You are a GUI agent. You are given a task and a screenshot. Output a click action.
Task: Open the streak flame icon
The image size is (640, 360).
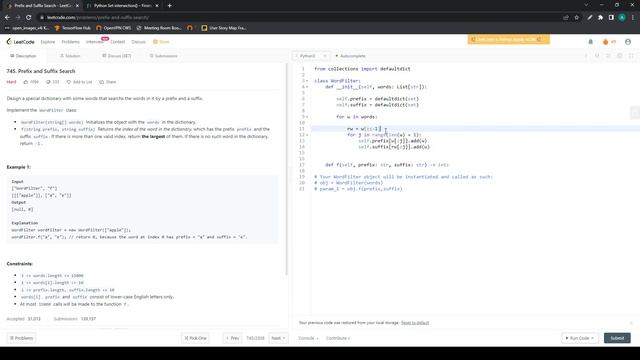click(605, 42)
